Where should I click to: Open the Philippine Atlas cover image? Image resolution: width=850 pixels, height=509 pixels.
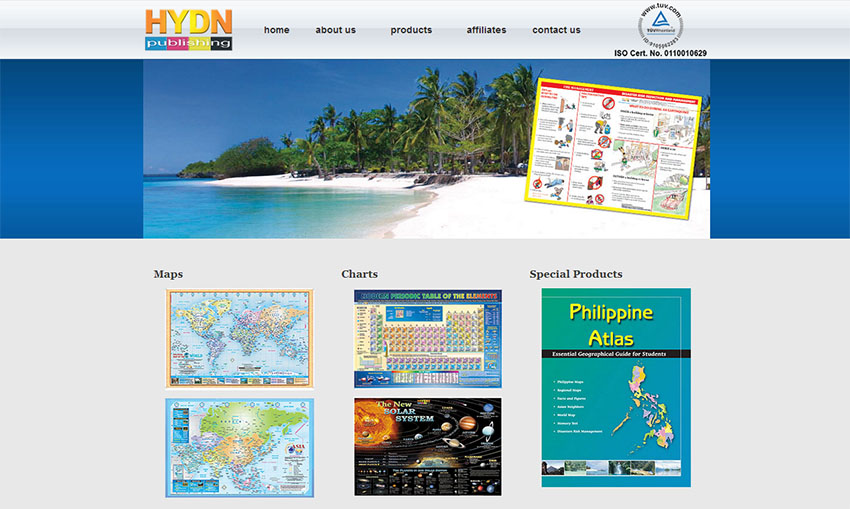tap(616, 388)
